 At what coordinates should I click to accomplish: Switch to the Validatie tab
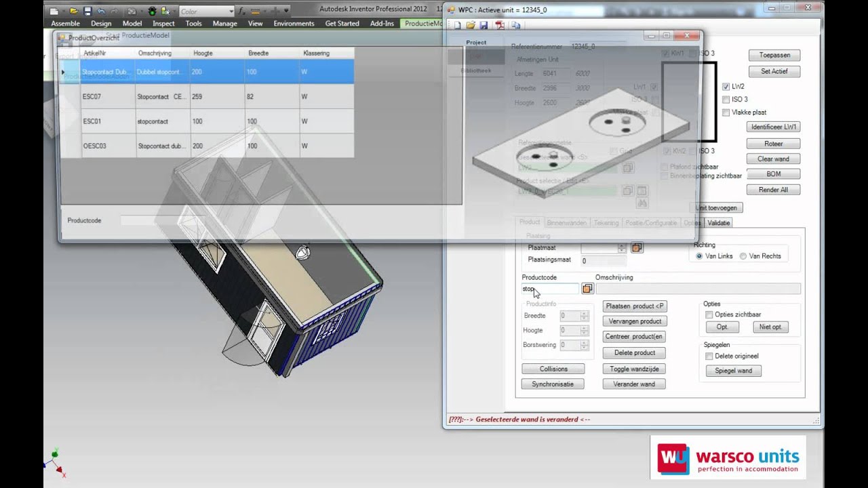pyautogui.click(x=718, y=222)
